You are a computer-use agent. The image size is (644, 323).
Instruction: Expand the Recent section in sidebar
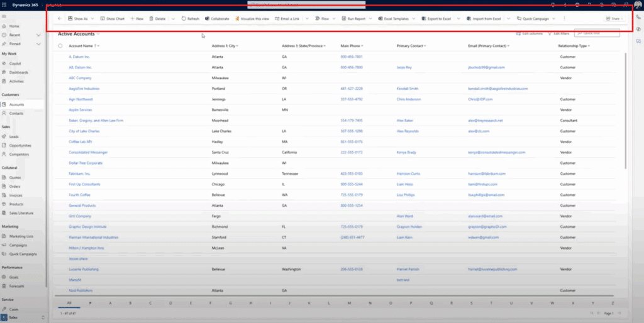pos(38,35)
